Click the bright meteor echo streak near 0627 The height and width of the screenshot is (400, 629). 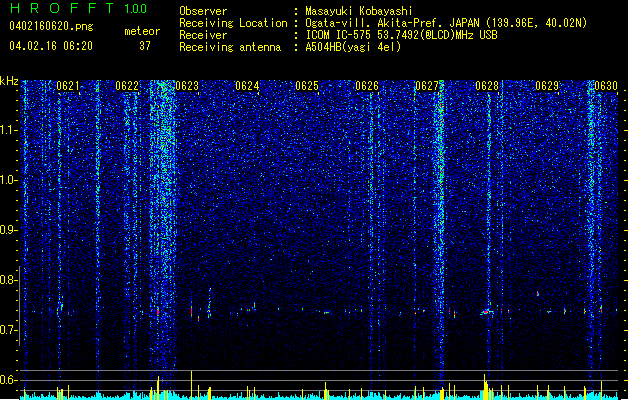point(440,225)
